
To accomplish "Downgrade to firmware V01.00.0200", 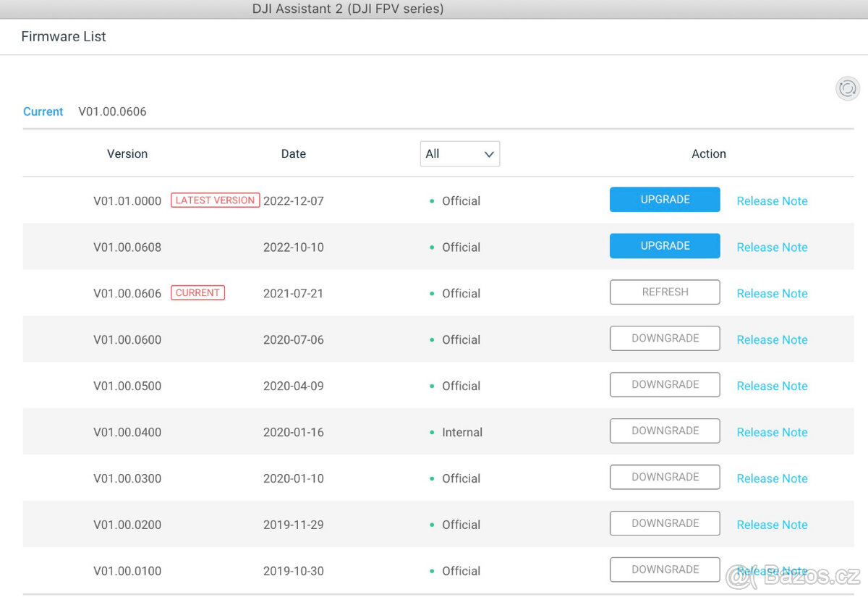I will tap(664, 524).
